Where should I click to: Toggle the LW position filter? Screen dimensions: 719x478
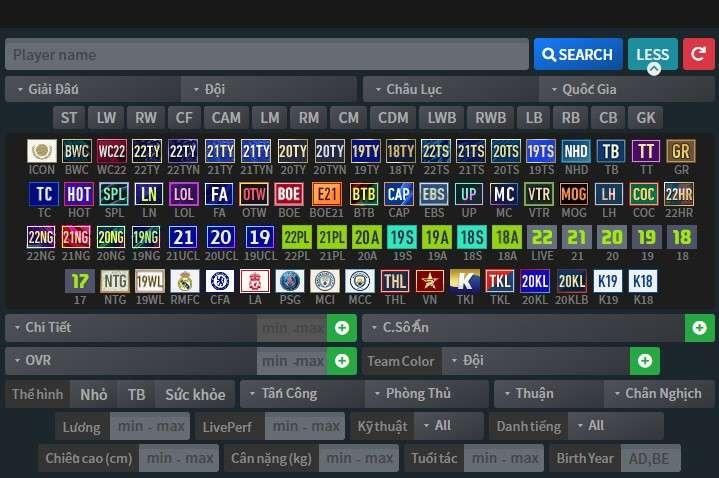click(x=106, y=118)
